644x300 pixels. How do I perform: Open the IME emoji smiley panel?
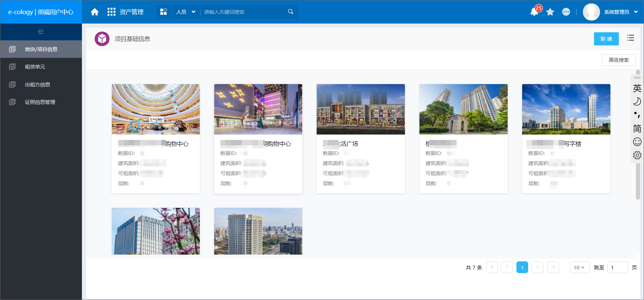coord(637,142)
